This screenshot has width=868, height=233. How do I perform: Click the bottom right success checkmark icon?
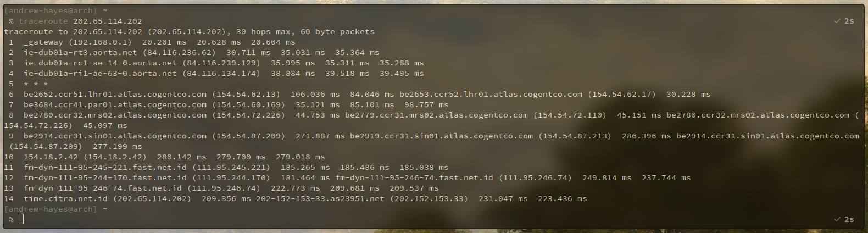837,219
